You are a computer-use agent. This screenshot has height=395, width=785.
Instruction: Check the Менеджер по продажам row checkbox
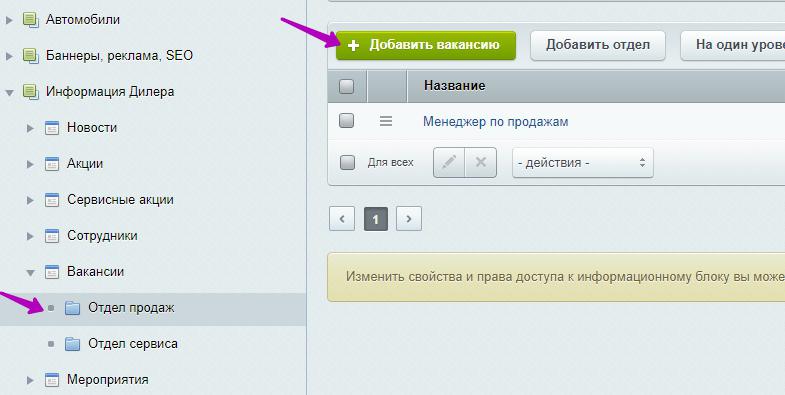346,121
